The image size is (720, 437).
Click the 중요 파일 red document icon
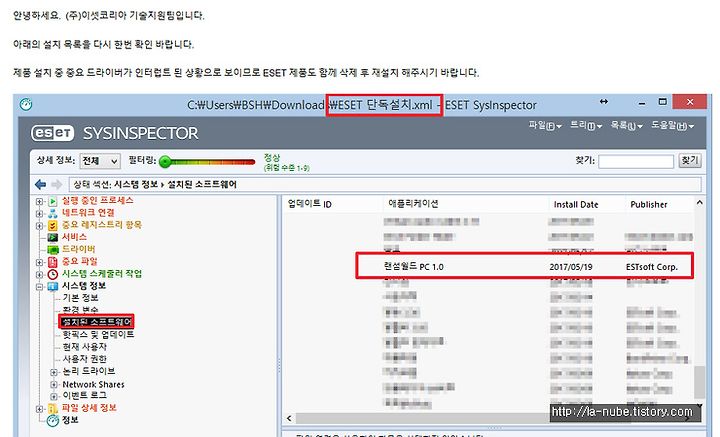click(53, 262)
